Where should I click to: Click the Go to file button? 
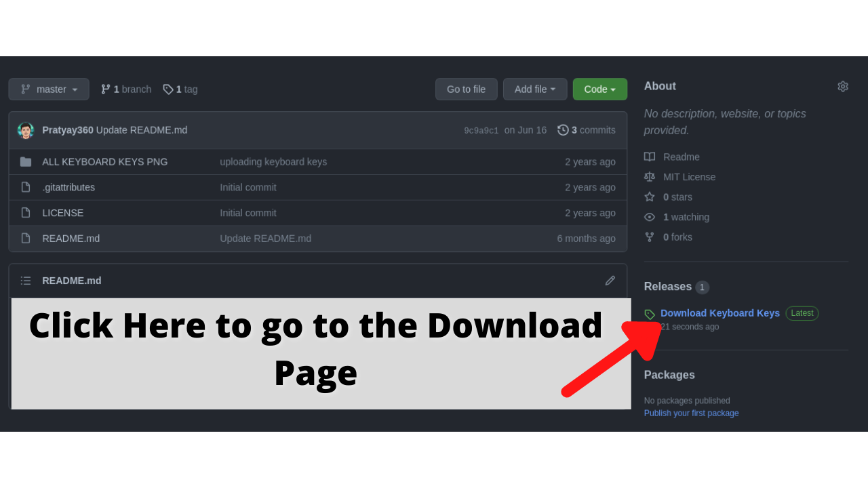(466, 89)
